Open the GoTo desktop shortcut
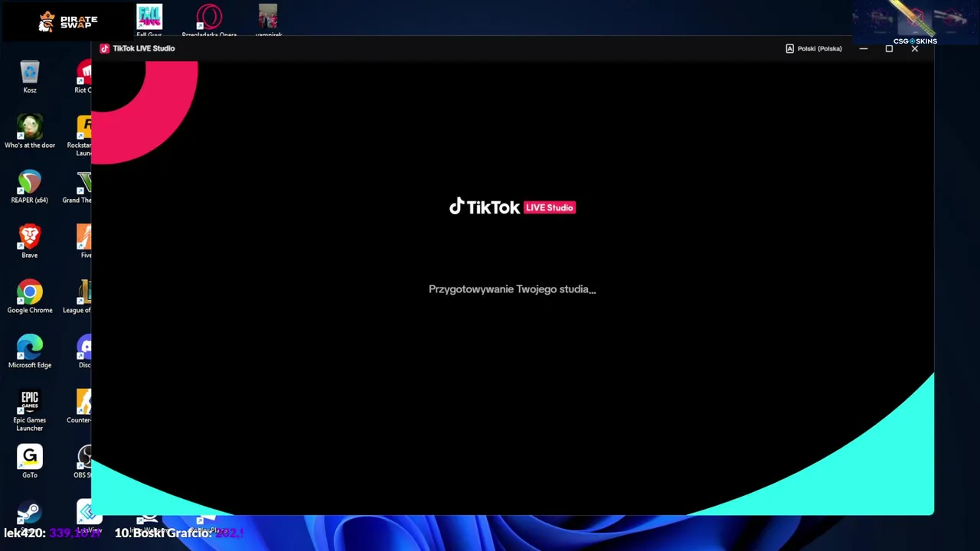The height and width of the screenshot is (551, 980). coord(30,463)
